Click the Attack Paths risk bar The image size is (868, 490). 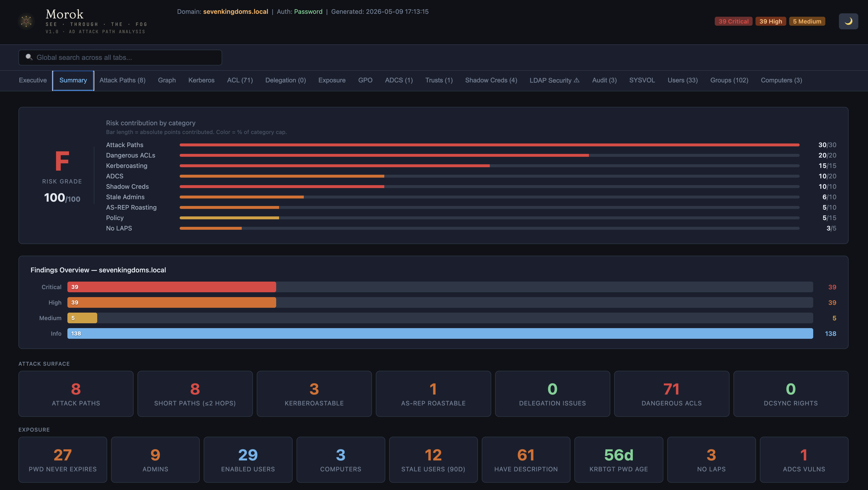[489, 145]
